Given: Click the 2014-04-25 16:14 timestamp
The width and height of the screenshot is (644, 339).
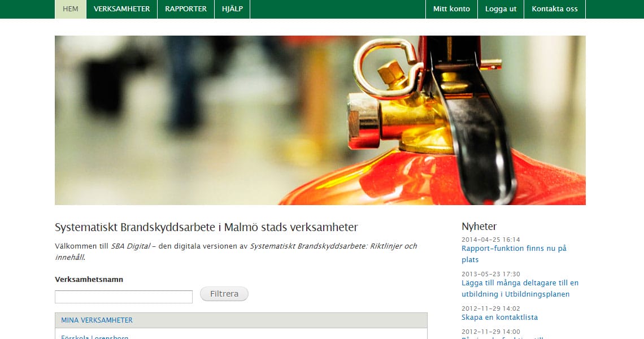Looking at the screenshot, I should pyautogui.click(x=492, y=237).
